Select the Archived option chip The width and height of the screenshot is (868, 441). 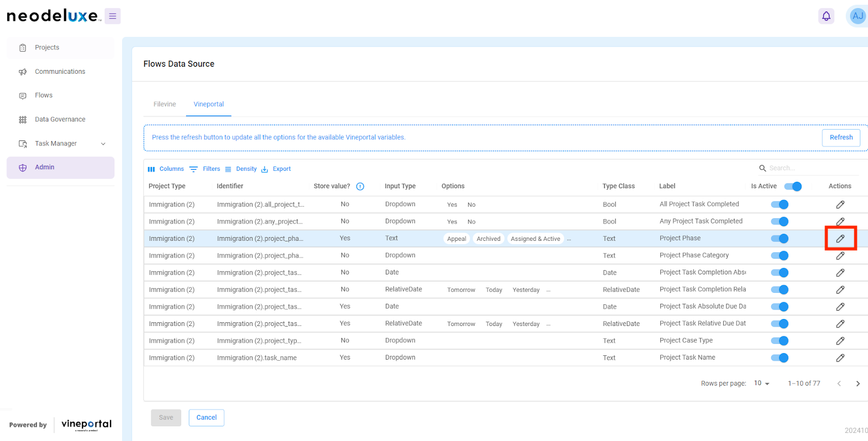(489, 239)
